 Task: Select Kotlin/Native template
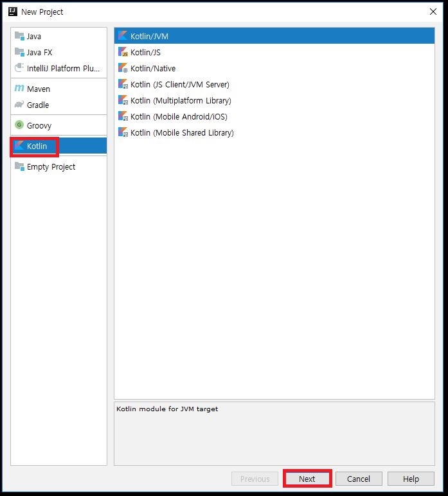pos(274,68)
